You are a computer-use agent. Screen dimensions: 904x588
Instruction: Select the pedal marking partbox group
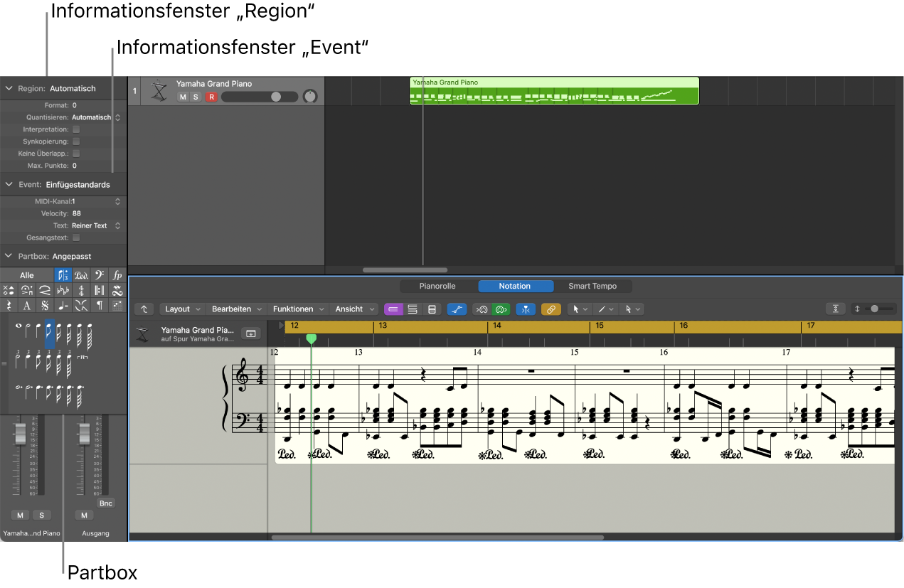[x=81, y=275]
